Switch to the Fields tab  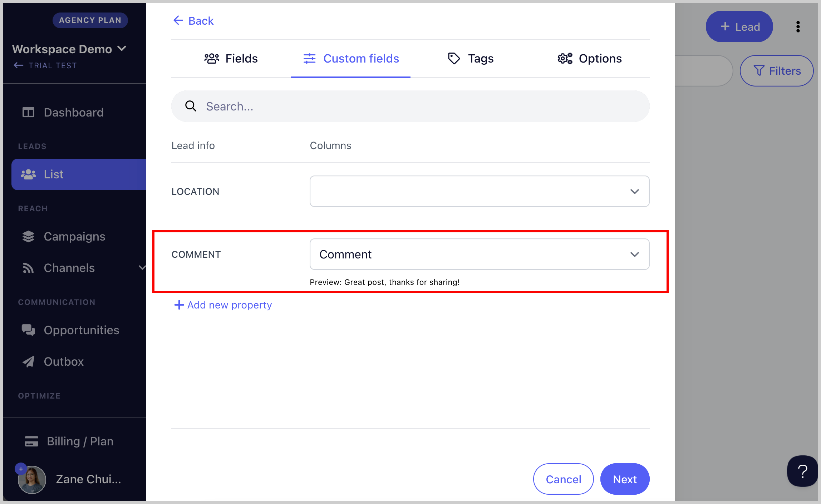(x=231, y=58)
